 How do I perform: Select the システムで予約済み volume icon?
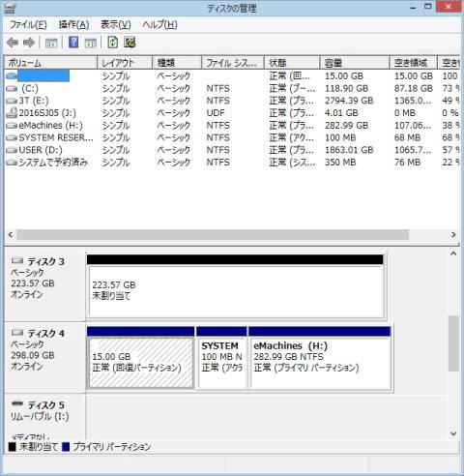(x=12, y=163)
